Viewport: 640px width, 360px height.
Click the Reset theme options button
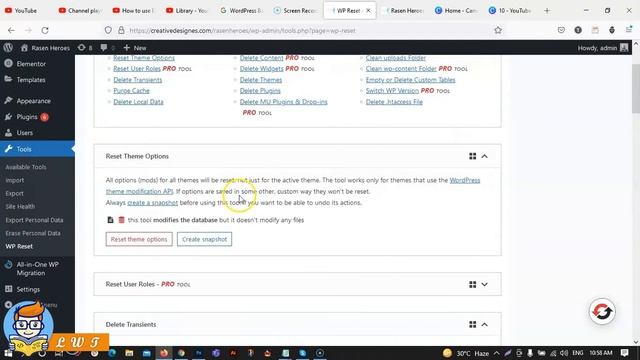(x=139, y=239)
